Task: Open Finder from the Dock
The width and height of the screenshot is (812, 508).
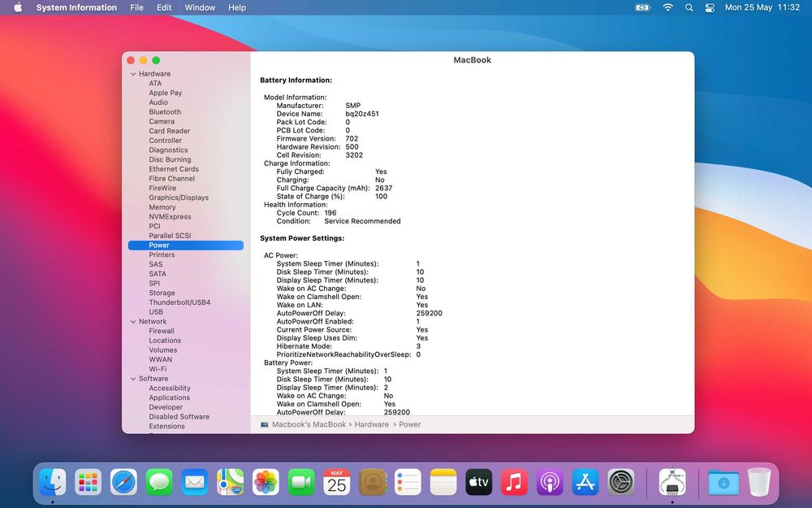Action: pos(53,482)
